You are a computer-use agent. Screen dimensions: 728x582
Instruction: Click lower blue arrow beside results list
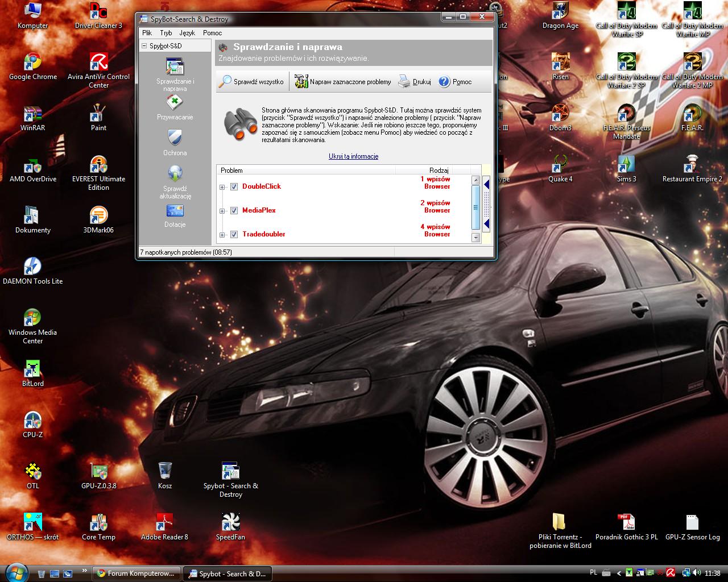pyautogui.click(x=486, y=225)
